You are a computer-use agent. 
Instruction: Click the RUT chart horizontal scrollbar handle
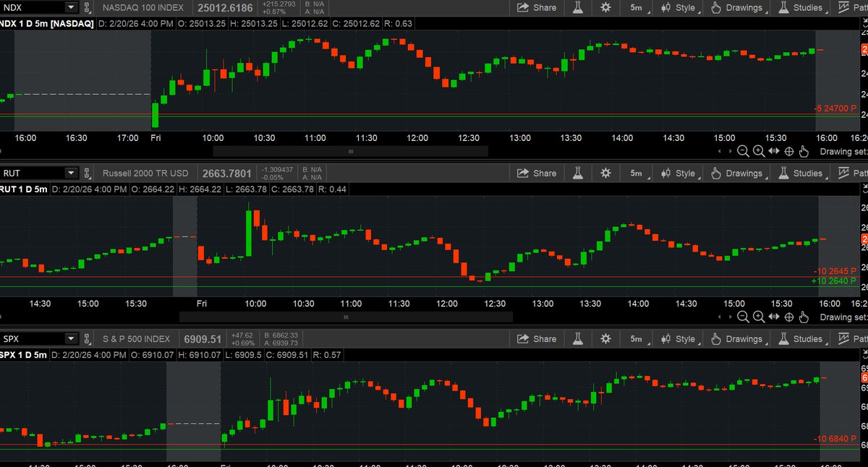pos(346,317)
